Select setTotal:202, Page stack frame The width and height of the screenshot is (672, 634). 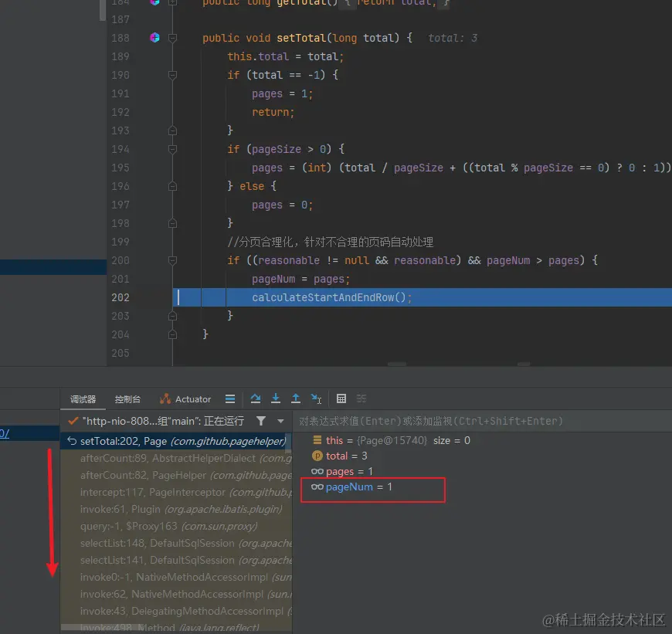tap(175, 441)
